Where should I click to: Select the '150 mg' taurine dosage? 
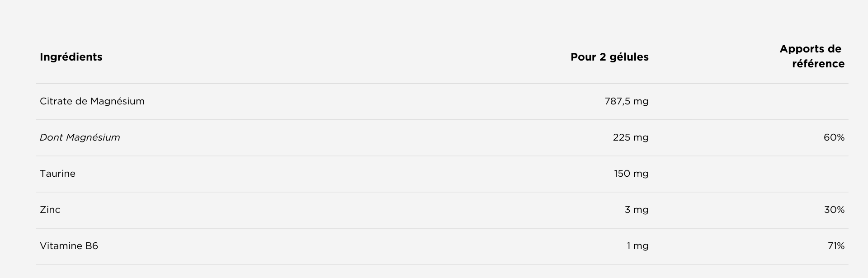(x=631, y=174)
